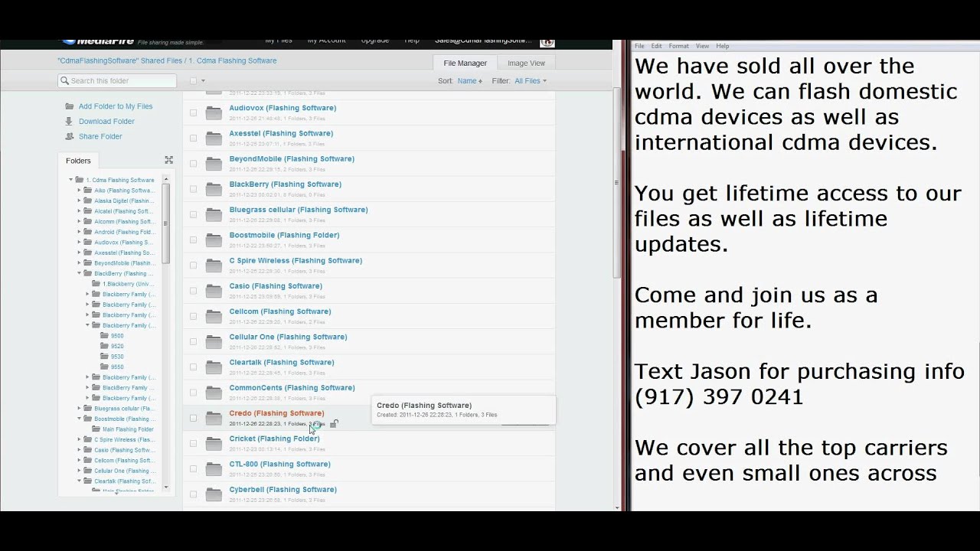Check the box for Axesstel (Flashing Software)

click(193, 139)
